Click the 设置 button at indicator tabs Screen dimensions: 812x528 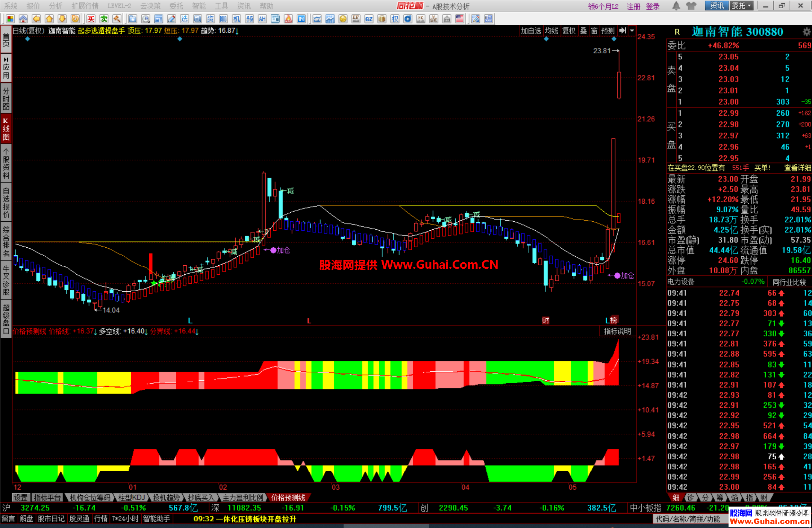pos(21,498)
